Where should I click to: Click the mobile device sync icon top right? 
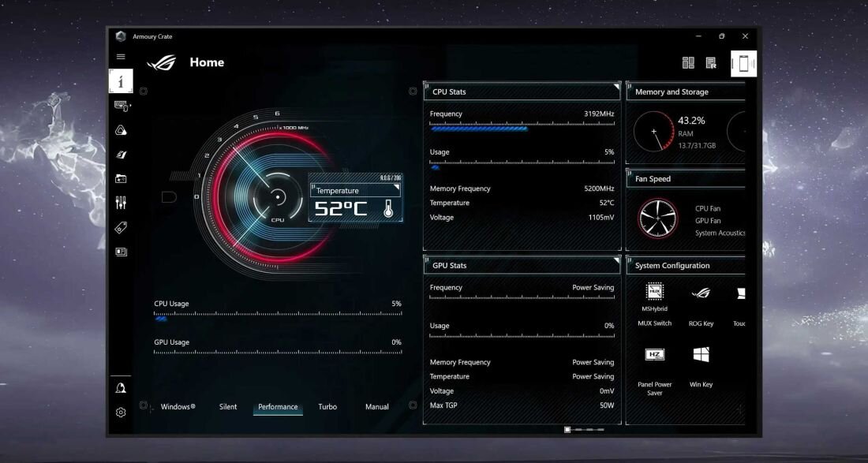(742, 63)
